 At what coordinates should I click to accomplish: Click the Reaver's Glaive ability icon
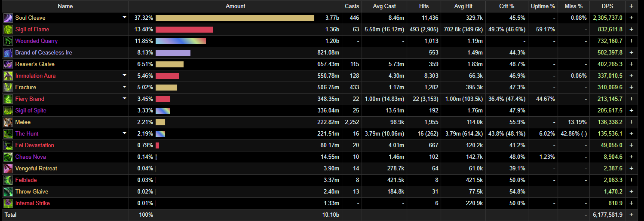point(8,64)
